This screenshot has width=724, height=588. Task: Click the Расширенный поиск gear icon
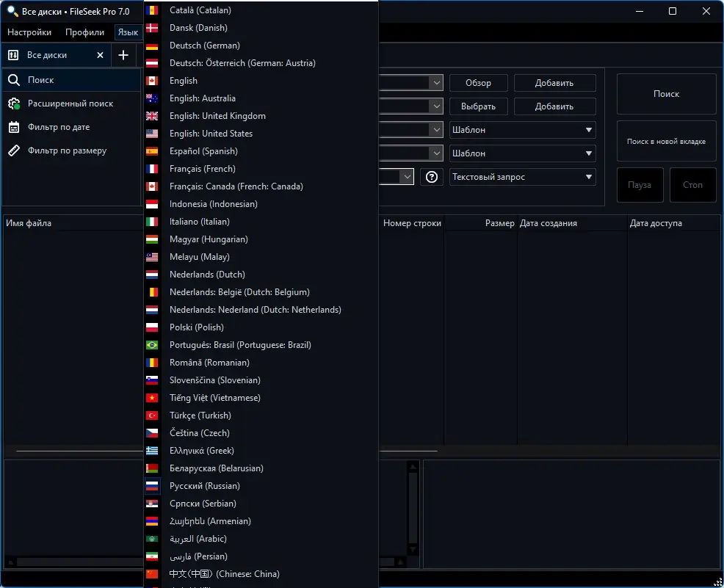(x=14, y=104)
